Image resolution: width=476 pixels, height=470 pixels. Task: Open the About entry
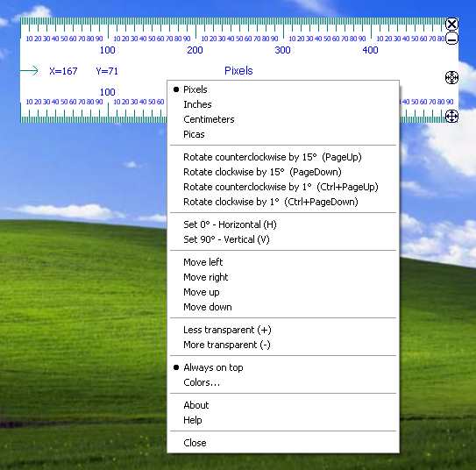click(x=283, y=405)
